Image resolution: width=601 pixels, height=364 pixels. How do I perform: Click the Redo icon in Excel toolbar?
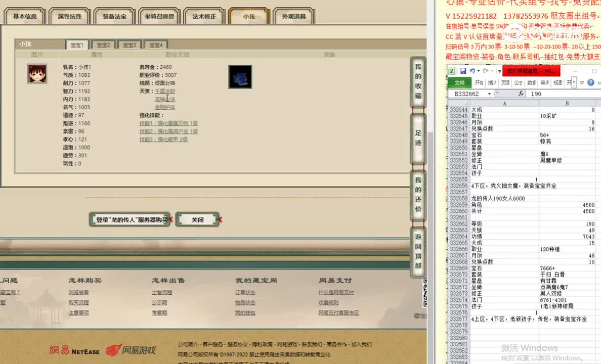coord(487,71)
